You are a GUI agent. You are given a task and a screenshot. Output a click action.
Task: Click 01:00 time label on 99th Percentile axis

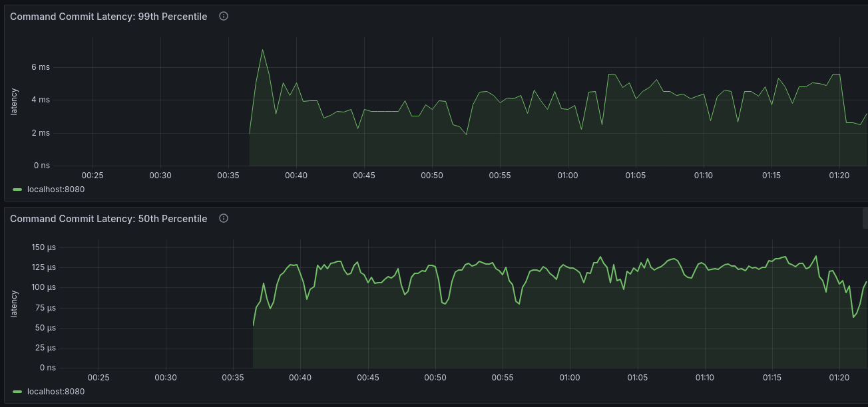pos(567,176)
